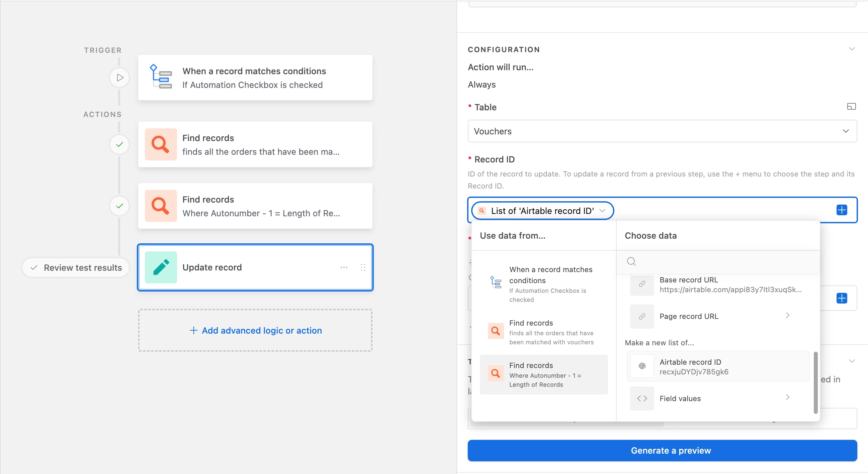
Task: Choose Airtable record ID from list options
Action: click(718, 367)
